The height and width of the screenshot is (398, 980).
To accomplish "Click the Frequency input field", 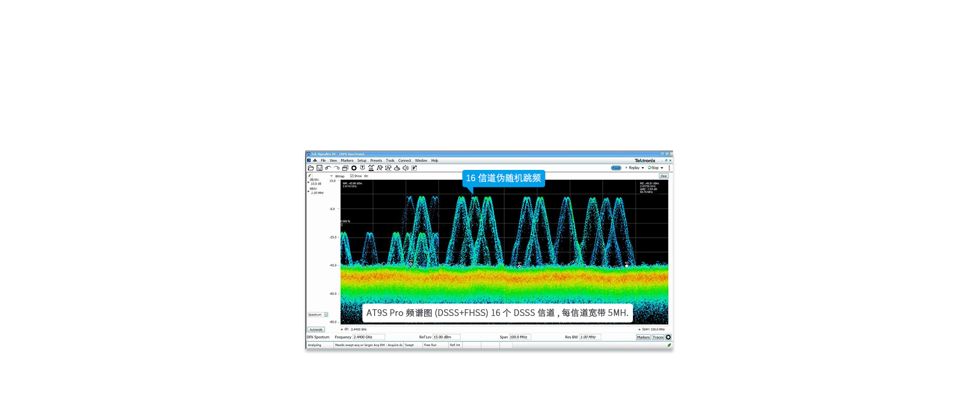I will [369, 337].
